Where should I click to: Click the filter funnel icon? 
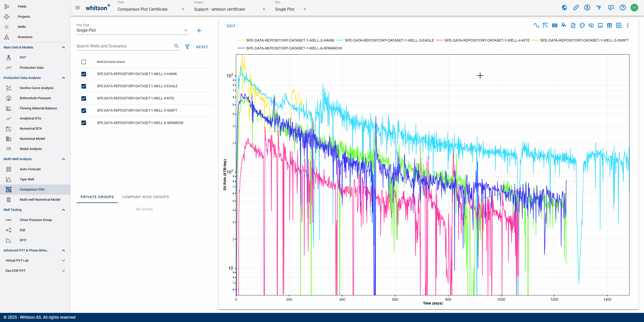[187, 47]
